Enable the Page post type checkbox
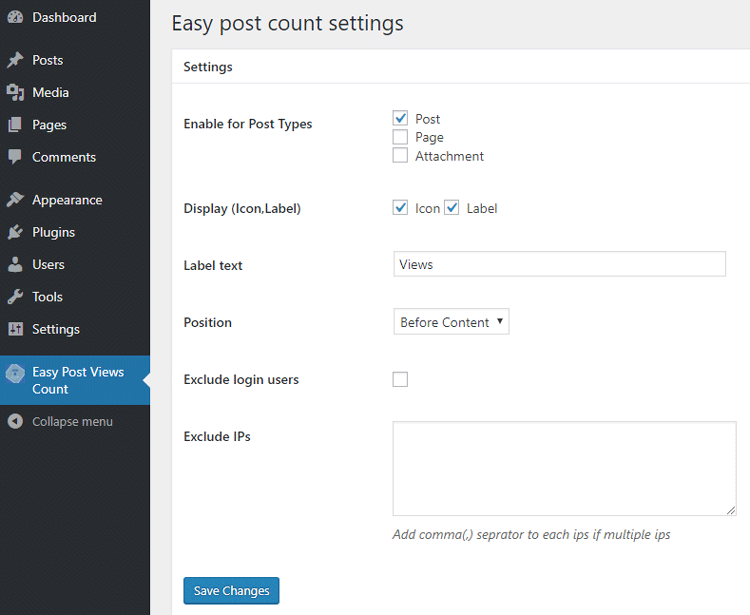 (400, 137)
